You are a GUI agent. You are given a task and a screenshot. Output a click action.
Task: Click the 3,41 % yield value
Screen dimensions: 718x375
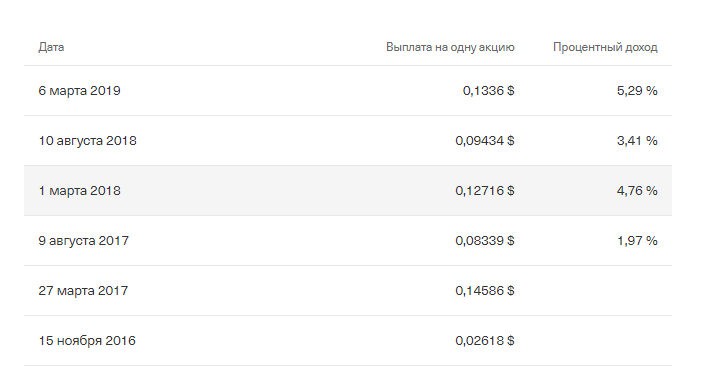637,141
